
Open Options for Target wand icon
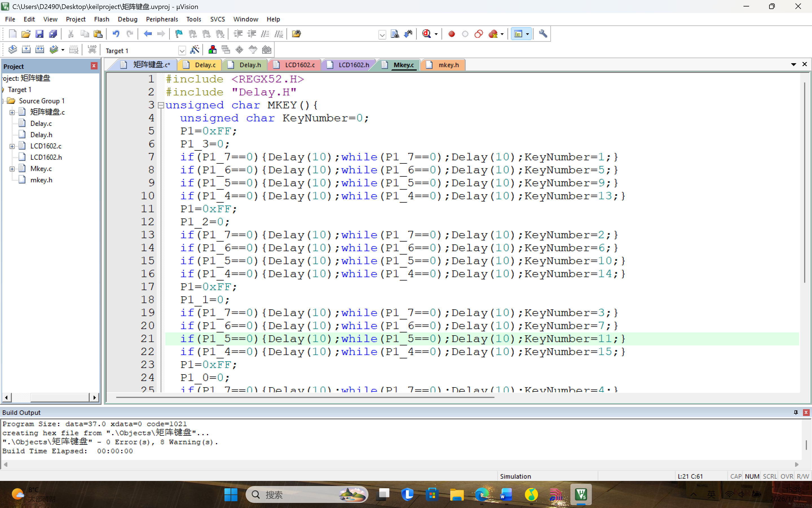(195, 50)
